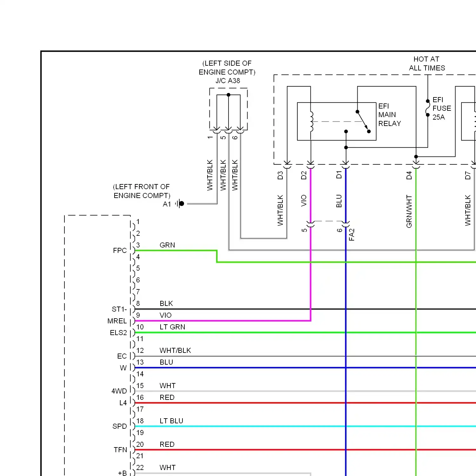Select the "J/C A38" junction connector label

(x=228, y=81)
